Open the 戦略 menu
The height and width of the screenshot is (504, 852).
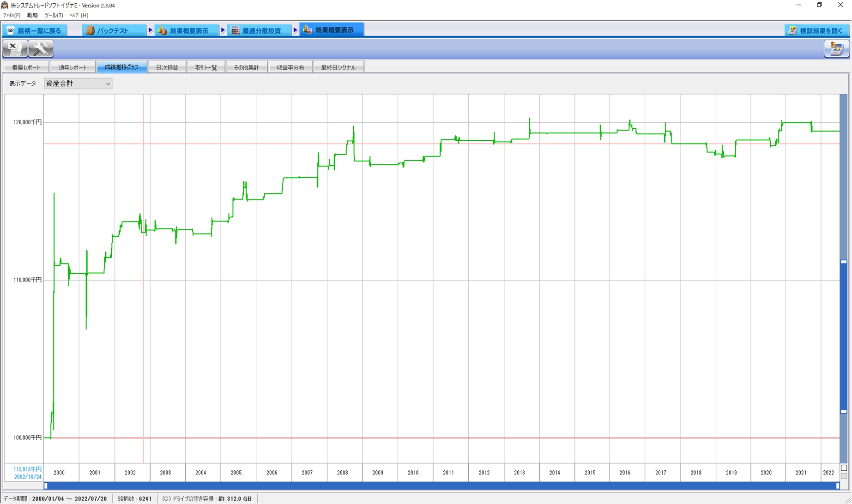[x=32, y=15]
